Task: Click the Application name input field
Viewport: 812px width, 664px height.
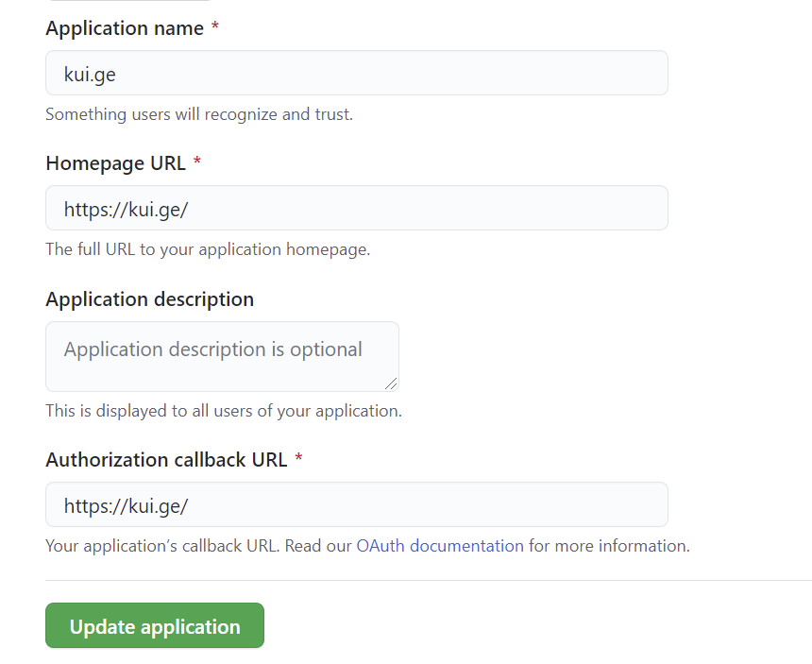Action: point(356,74)
